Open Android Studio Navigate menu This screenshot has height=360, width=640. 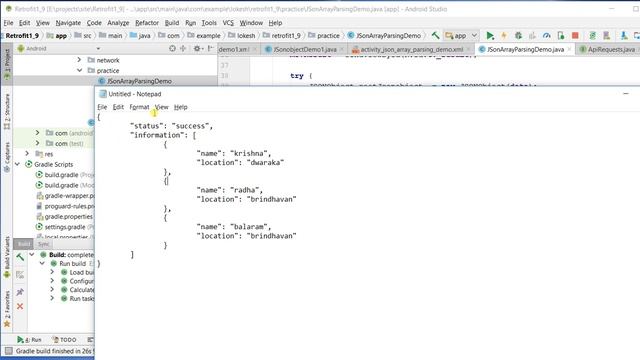(x=68, y=23)
